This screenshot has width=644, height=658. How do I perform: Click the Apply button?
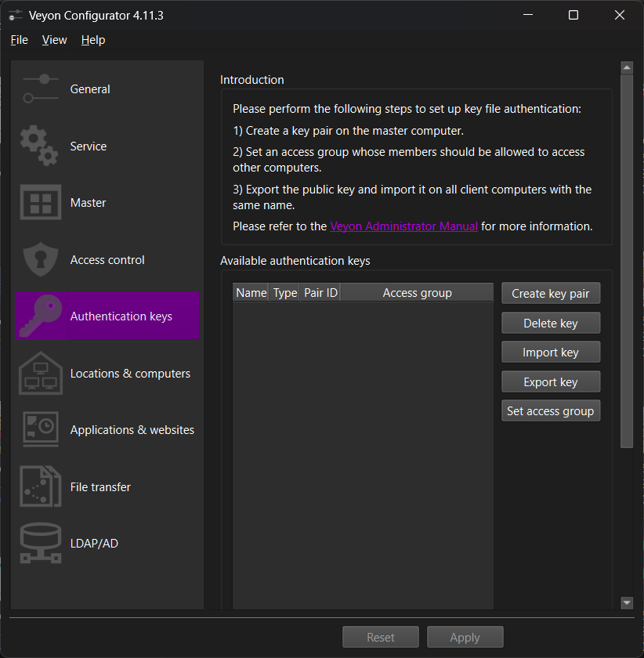[465, 637]
